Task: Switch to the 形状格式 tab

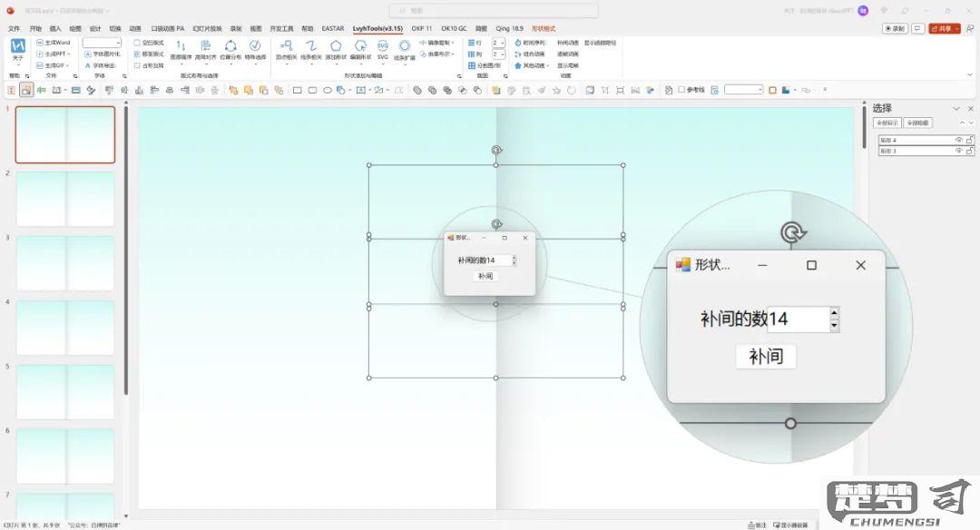Action: 544,29
